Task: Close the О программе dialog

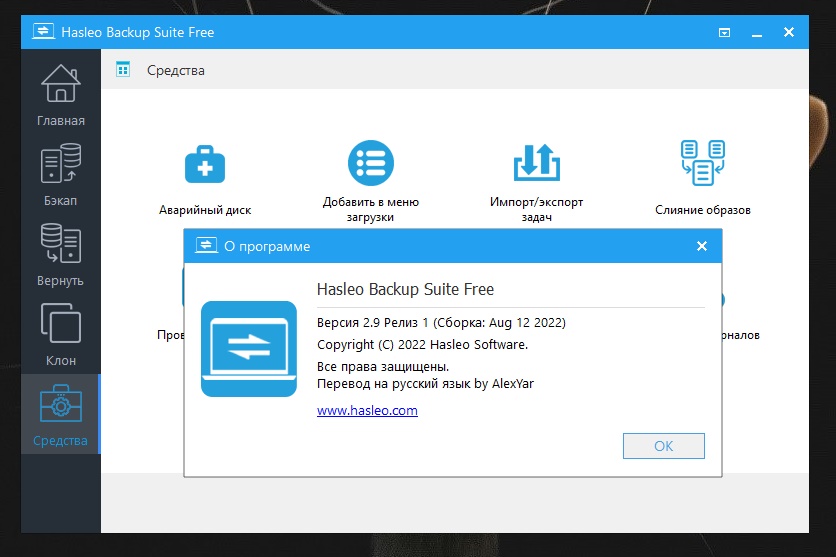Action: (702, 246)
